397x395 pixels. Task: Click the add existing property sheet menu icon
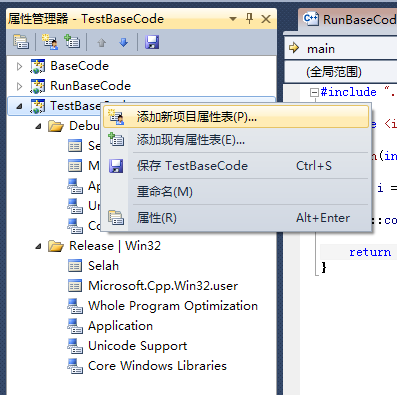tap(116, 140)
